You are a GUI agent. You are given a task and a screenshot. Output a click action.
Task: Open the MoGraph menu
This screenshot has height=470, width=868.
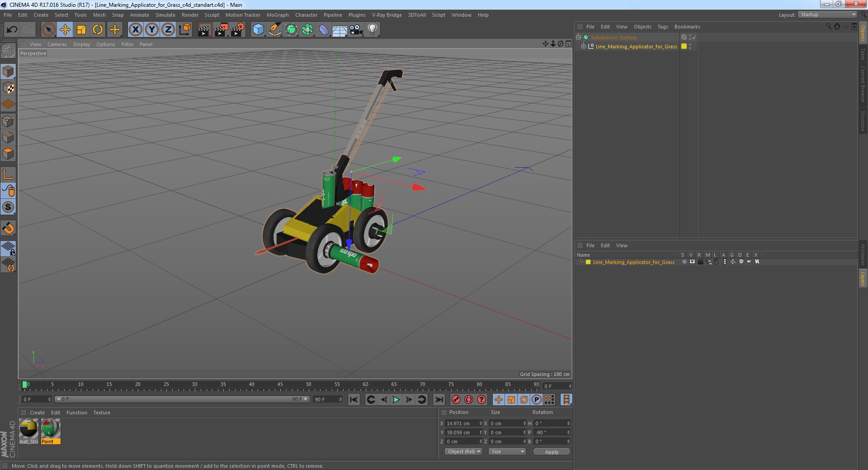[278, 15]
